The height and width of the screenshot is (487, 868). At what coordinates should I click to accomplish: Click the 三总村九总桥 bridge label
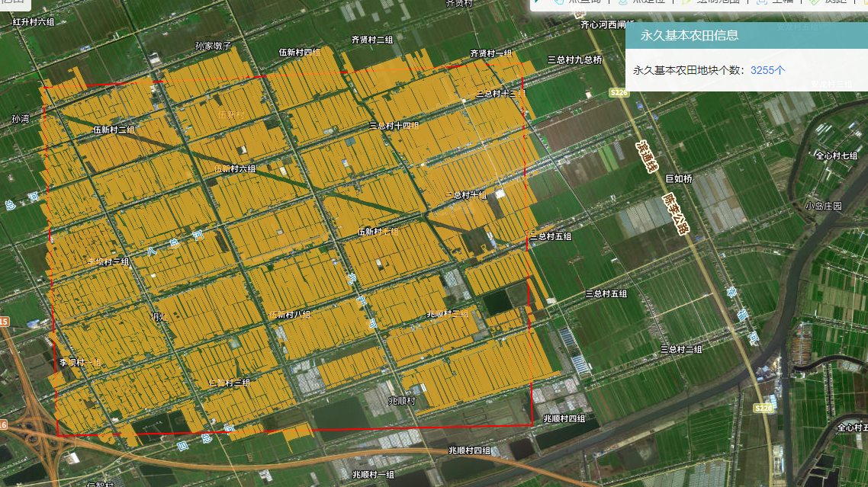click(574, 59)
